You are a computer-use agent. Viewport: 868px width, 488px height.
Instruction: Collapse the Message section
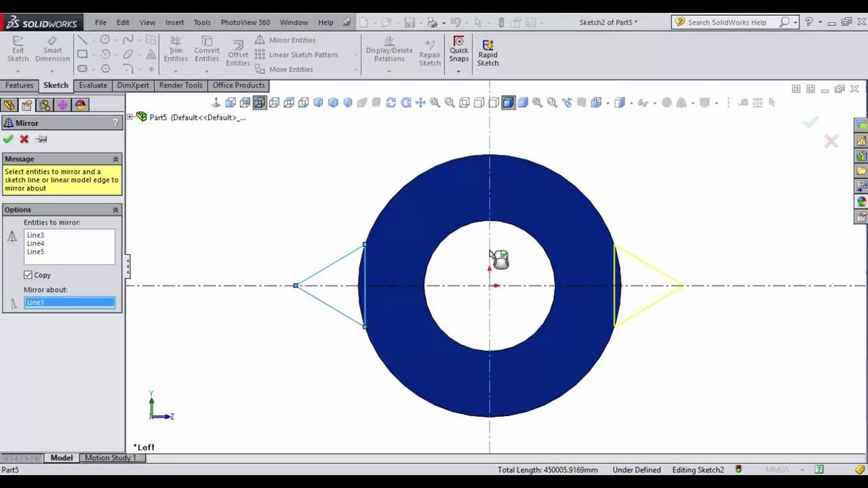(x=115, y=159)
